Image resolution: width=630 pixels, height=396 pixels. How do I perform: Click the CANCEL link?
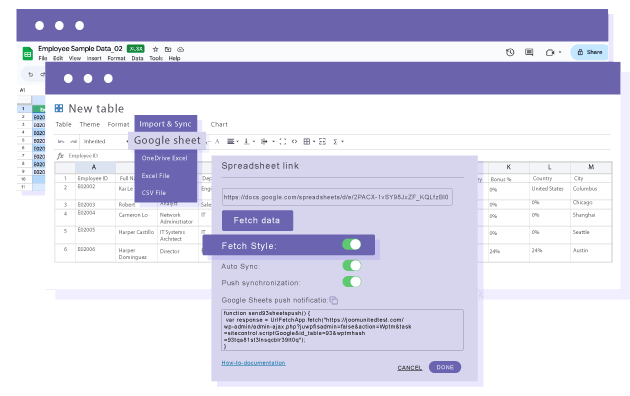pyautogui.click(x=409, y=367)
